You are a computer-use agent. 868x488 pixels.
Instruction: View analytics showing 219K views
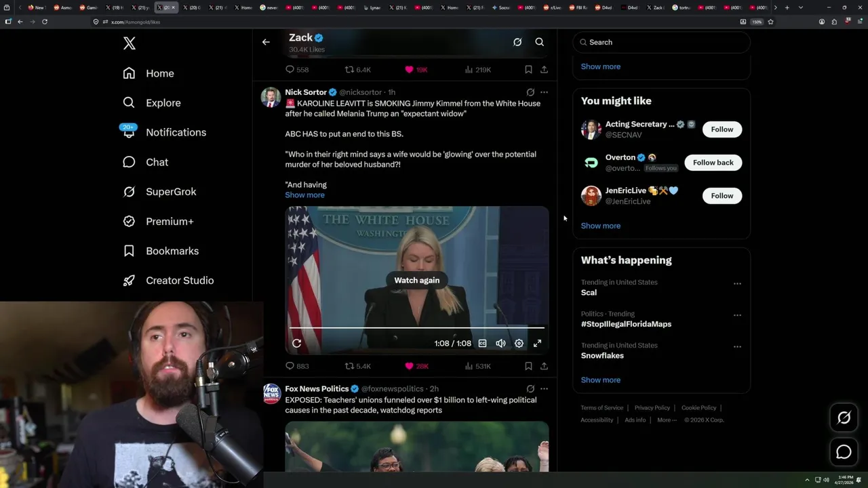tap(477, 70)
